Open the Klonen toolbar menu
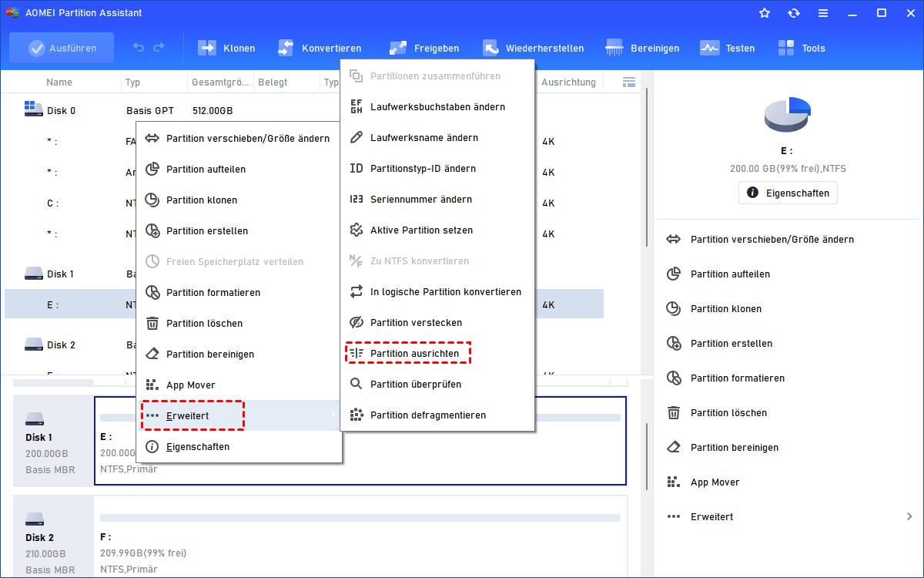 (x=226, y=48)
